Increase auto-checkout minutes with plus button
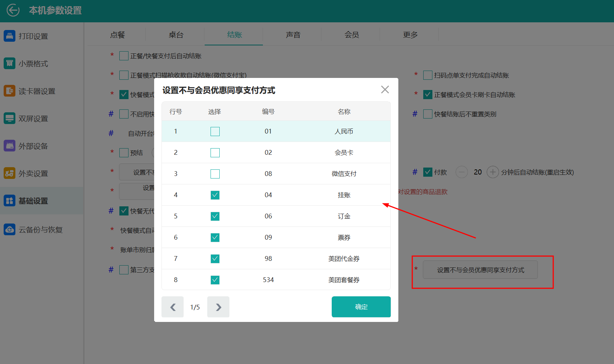This screenshot has height=364, width=614. coord(492,172)
